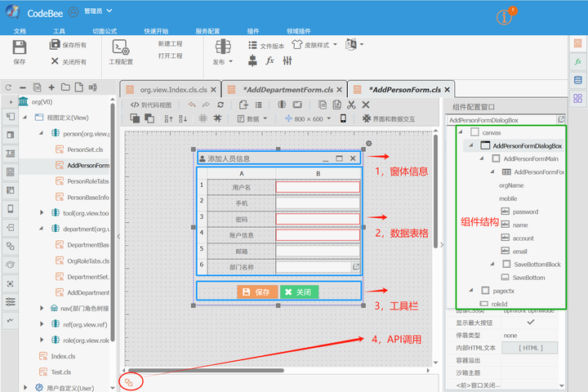588x392 pixels.
Task: Click File Version (文件版本) button
Action: pyautogui.click(x=266, y=46)
